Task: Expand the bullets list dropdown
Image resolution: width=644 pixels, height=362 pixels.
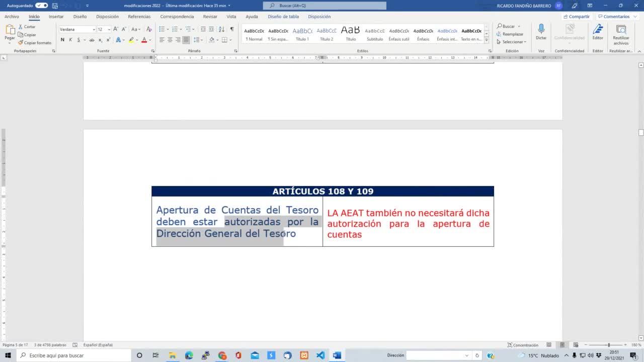Action: pyautogui.click(x=167, y=29)
